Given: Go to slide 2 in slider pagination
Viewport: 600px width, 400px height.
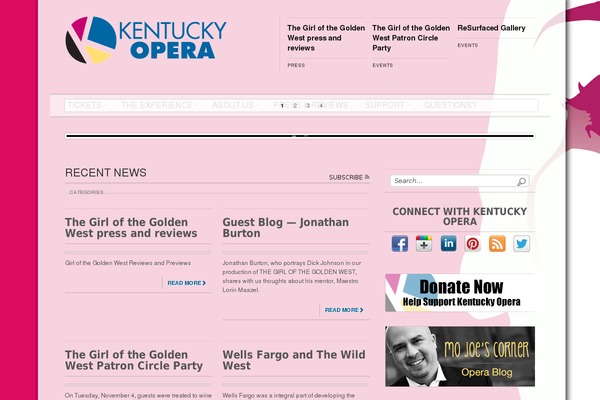Looking at the screenshot, I should (295, 106).
